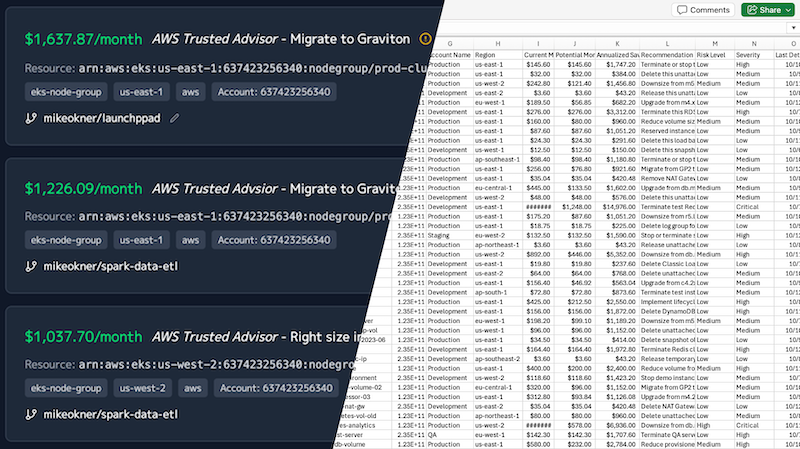Viewport: 800px width, 449px height.
Task: Click the branch icon beside mikeokner/launchppad
Action: (31, 118)
